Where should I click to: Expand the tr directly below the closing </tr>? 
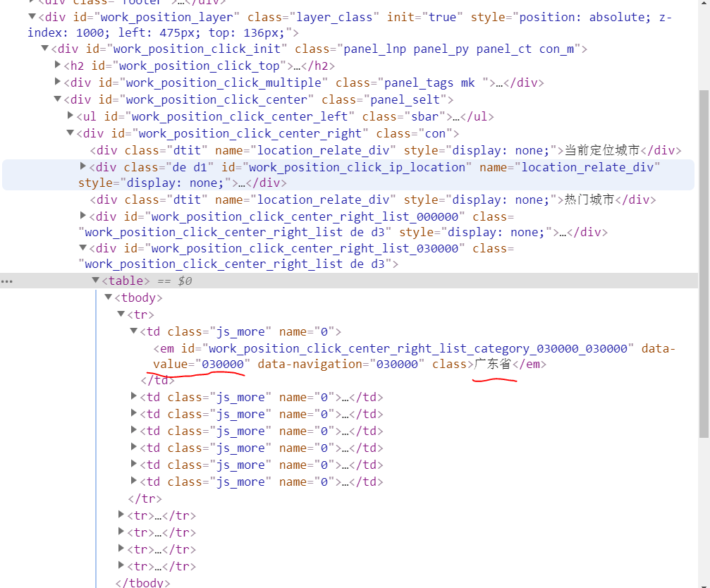[121, 514]
